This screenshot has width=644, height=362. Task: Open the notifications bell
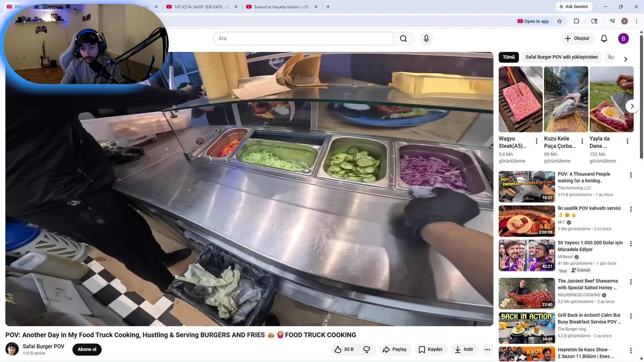(604, 39)
